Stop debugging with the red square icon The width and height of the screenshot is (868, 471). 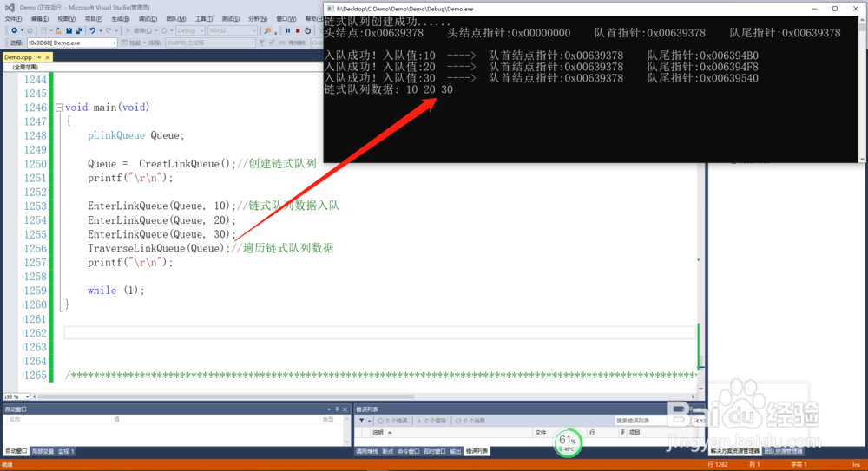pos(298,30)
